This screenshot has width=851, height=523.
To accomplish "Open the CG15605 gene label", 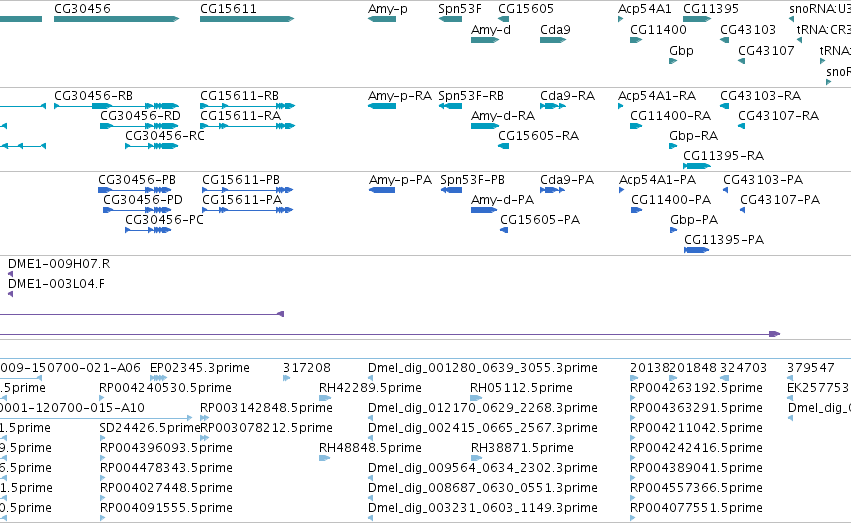I will coord(526,9).
